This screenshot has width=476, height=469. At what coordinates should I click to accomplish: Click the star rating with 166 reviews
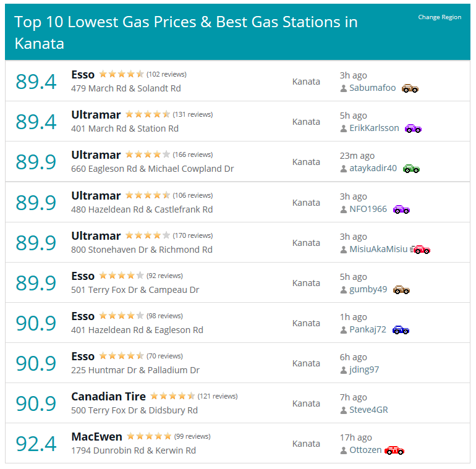point(148,154)
